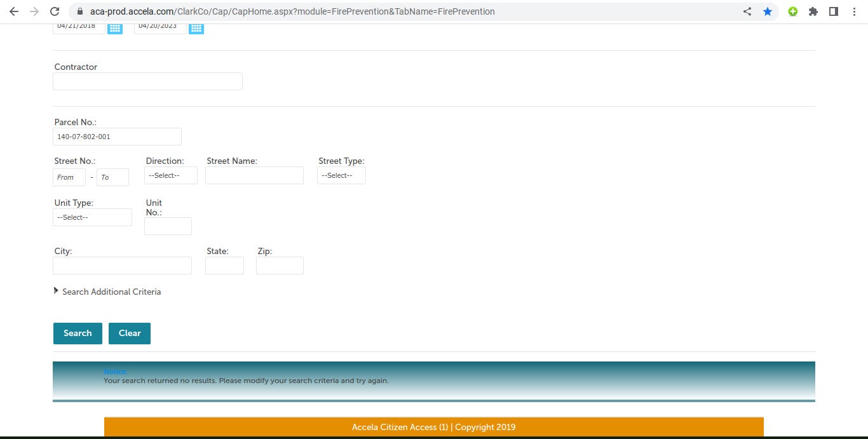Click the Unit No. field

(168, 226)
